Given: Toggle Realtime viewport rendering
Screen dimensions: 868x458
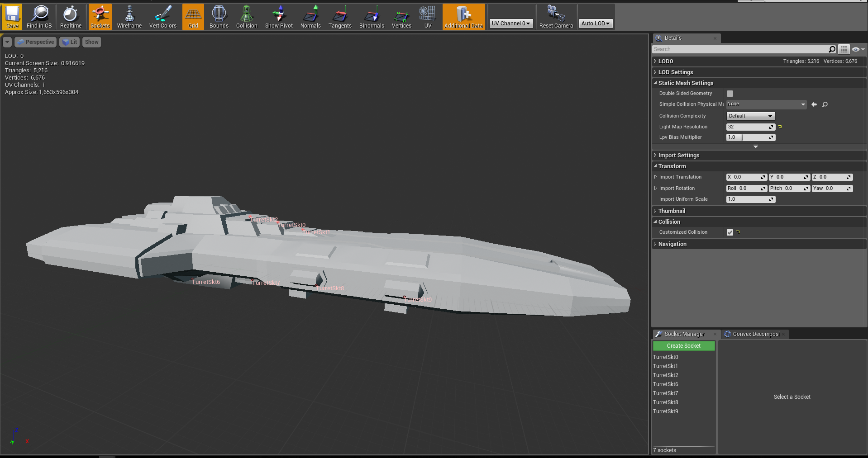Looking at the screenshot, I should 71,17.
